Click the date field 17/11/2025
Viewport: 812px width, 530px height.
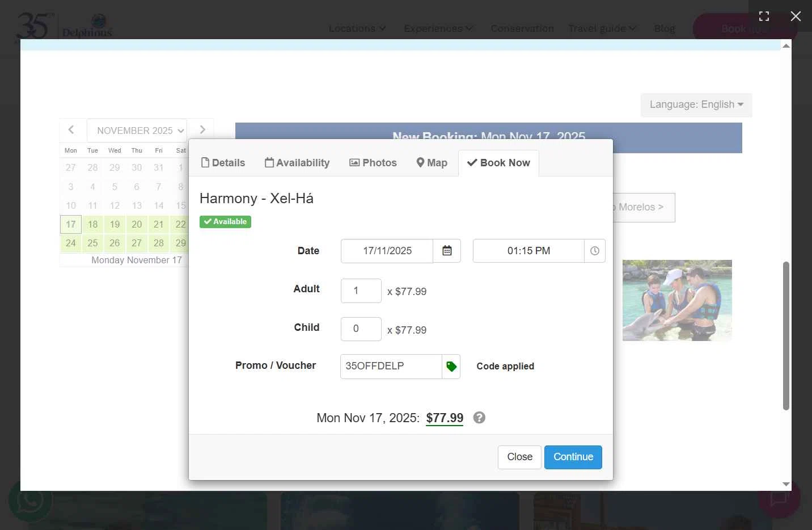tap(387, 251)
